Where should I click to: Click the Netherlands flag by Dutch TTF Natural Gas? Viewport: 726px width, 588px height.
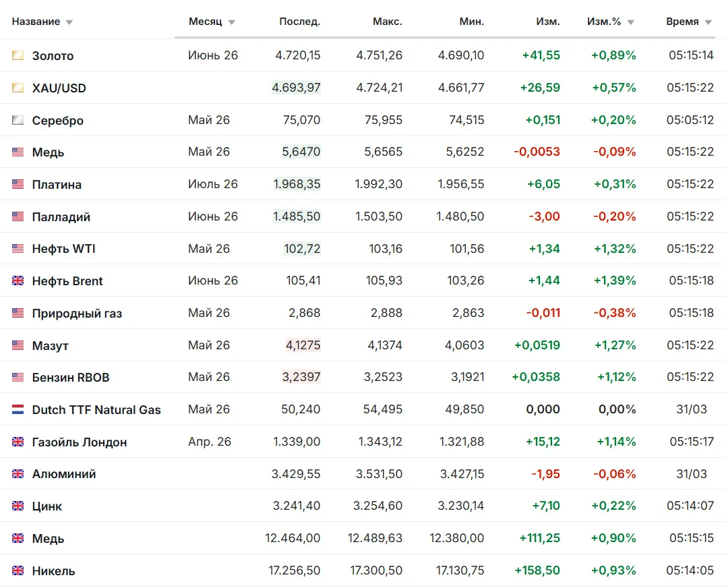pos(18,409)
